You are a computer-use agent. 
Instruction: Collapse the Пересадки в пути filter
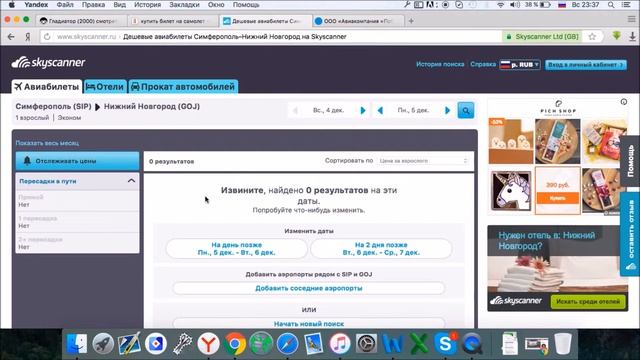coord(131,181)
